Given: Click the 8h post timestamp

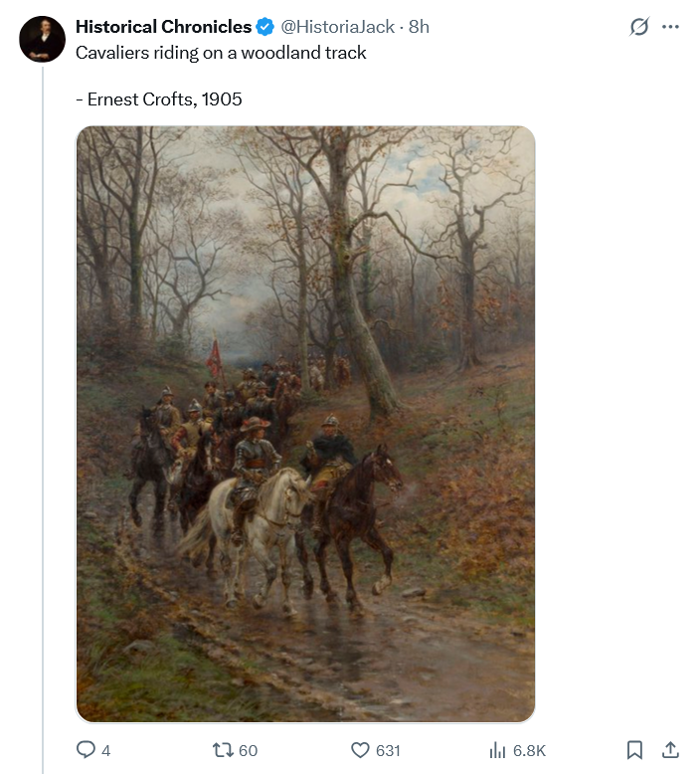Looking at the screenshot, I should coord(419,27).
